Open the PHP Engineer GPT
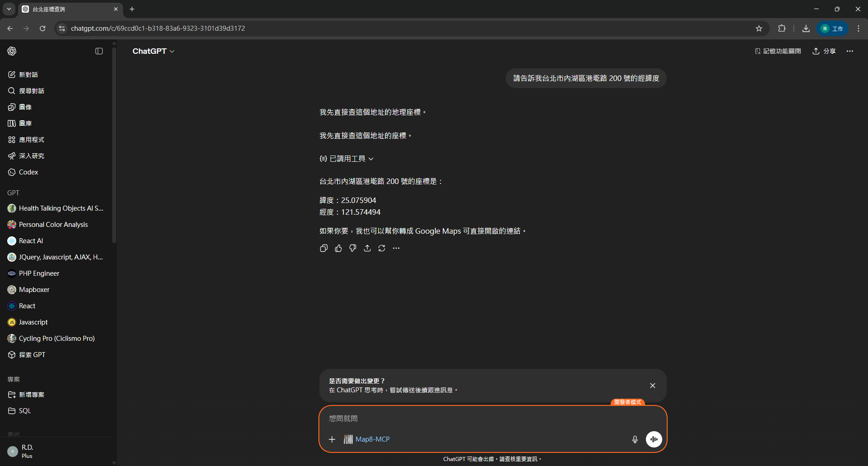 tap(55, 273)
